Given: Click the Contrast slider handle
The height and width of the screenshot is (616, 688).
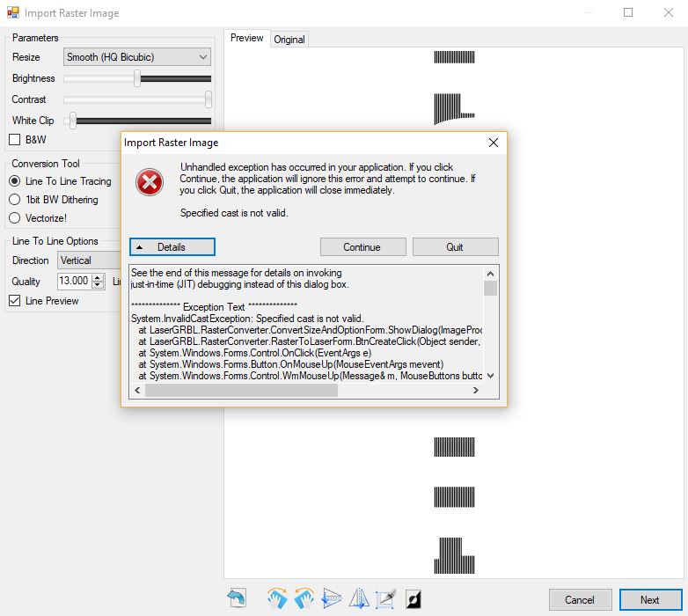Looking at the screenshot, I should click(x=208, y=99).
